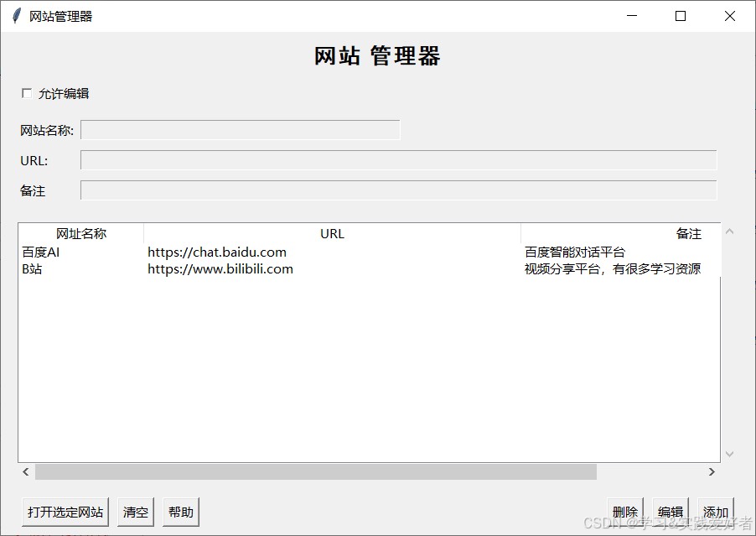Click the URL column header in table
Viewport: 756px width, 536px height.
332,233
